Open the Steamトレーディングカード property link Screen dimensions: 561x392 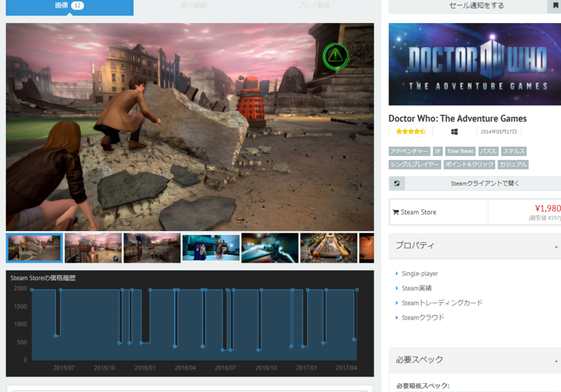[x=442, y=303]
